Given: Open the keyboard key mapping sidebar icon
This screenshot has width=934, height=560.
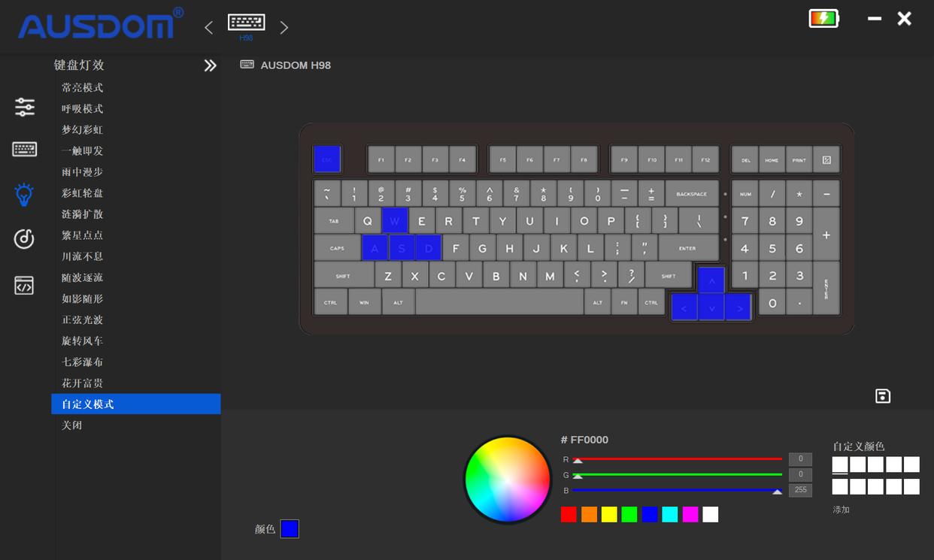Looking at the screenshot, I should click(24, 149).
